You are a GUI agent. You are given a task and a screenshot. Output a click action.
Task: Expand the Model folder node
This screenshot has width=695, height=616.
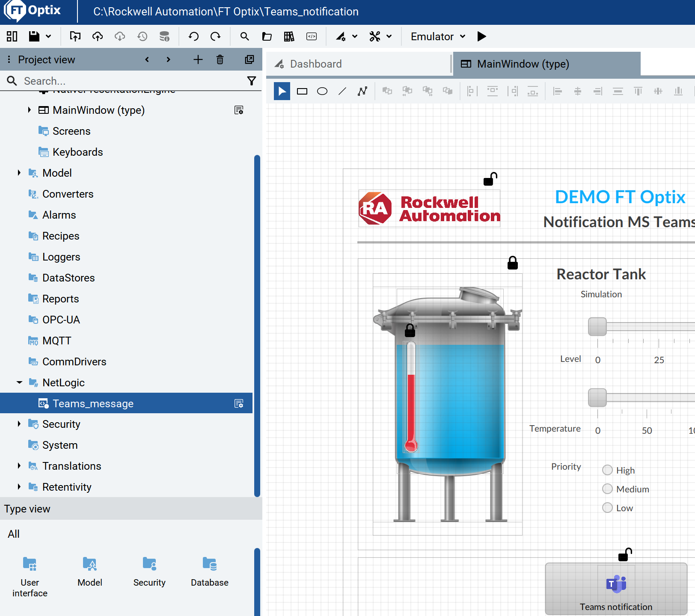pos(19,173)
